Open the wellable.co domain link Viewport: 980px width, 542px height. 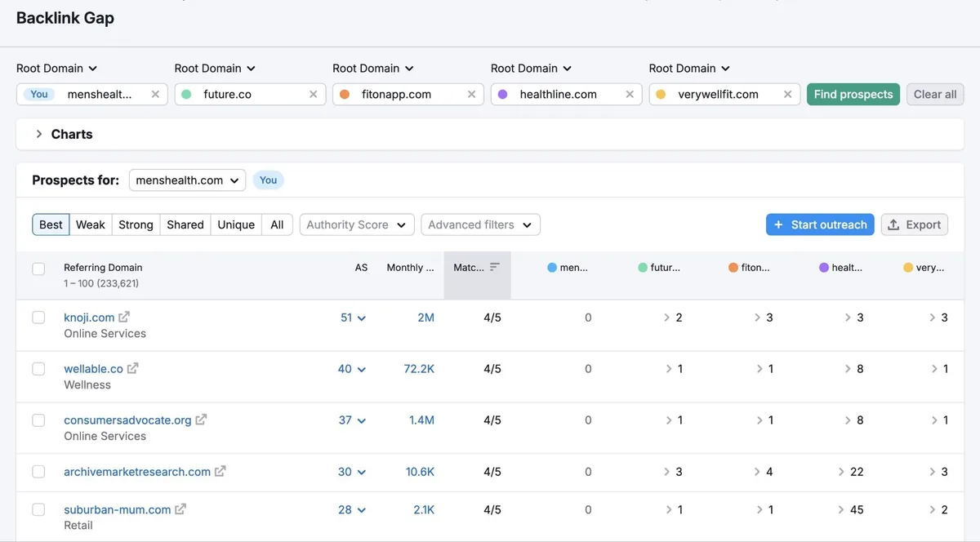pyautogui.click(x=93, y=368)
